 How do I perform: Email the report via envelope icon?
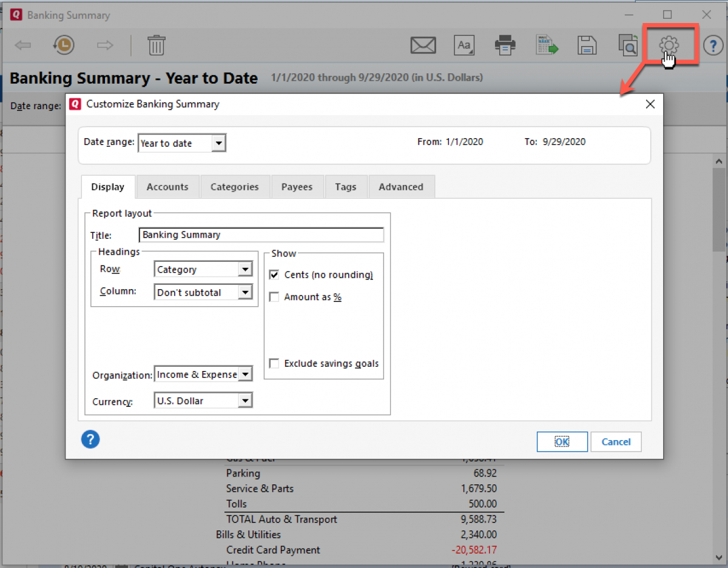point(423,45)
